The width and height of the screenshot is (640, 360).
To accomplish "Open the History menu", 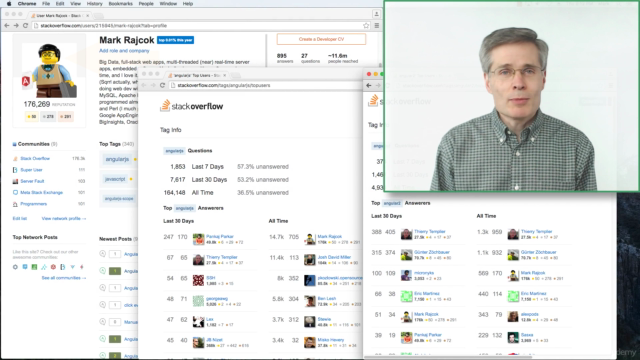I will 94,4.
